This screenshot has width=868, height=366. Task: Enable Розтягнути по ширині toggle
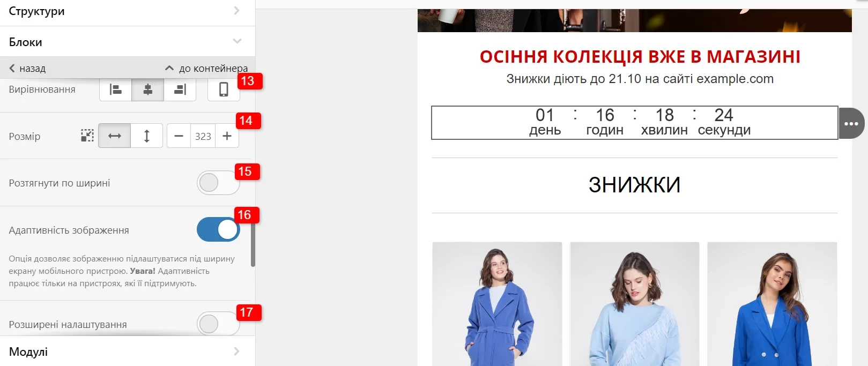click(x=218, y=183)
